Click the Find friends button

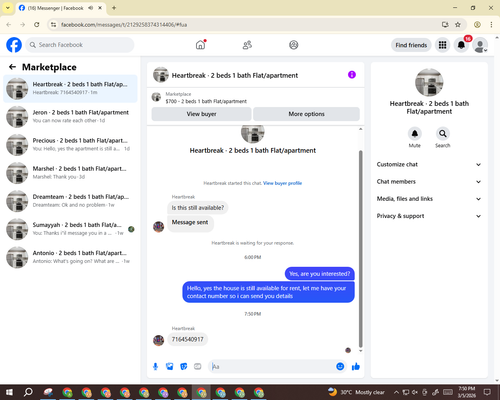point(411,45)
